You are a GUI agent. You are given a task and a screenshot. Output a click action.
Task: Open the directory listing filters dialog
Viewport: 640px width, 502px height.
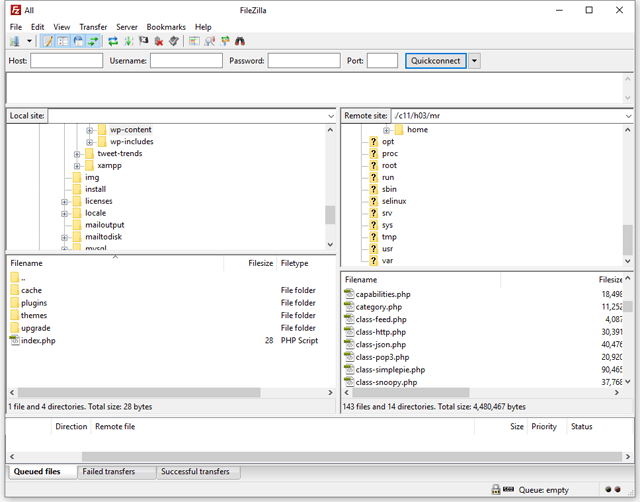[x=194, y=41]
